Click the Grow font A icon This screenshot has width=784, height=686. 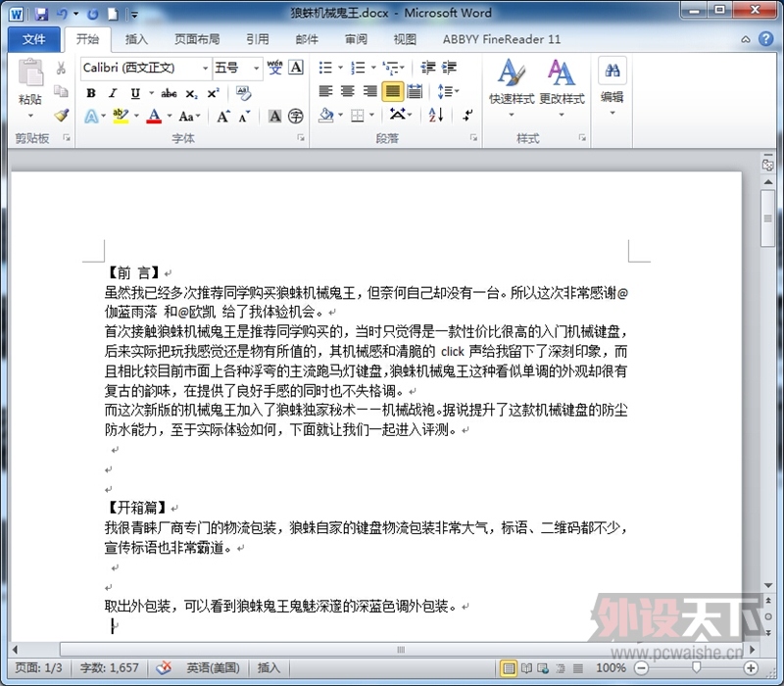pyautogui.click(x=223, y=117)
